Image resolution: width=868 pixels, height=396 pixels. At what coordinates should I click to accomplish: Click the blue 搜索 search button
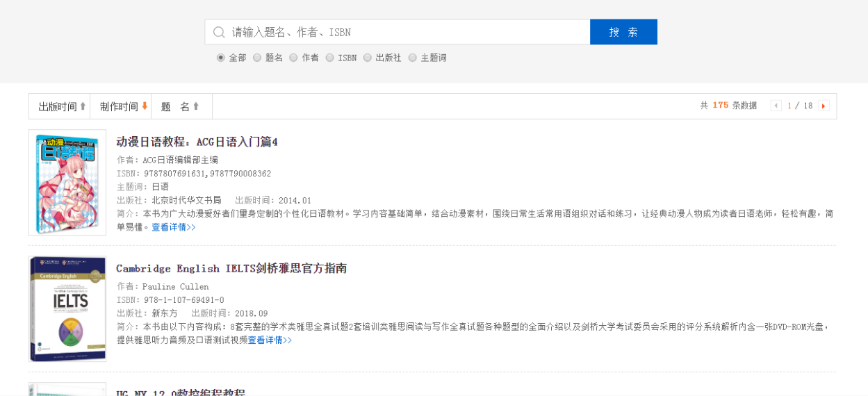click(x=623, y=32)
